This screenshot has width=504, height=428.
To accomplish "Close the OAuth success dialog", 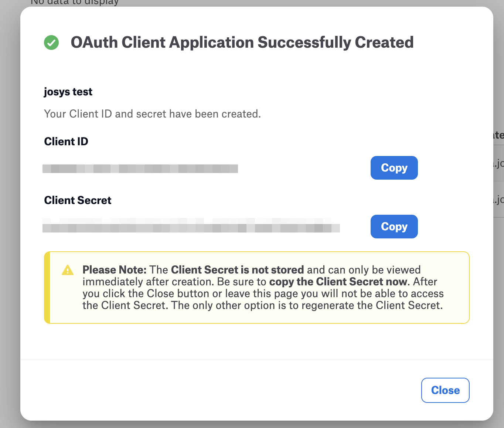I will (445, 390).
